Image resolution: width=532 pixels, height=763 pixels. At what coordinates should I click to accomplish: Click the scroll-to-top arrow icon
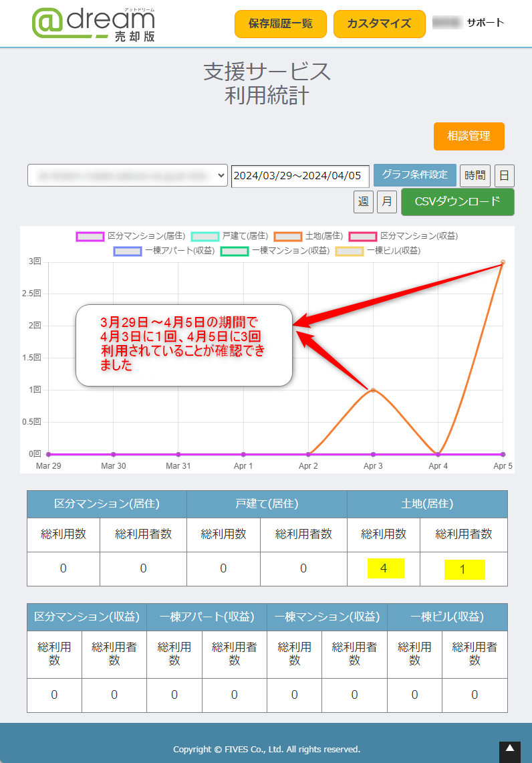[509, 750]
